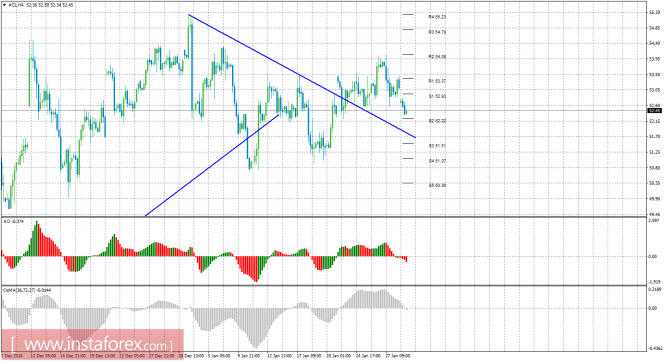
Task: Select the R3 54.79 pivot level label
Action: coord(437,32)
